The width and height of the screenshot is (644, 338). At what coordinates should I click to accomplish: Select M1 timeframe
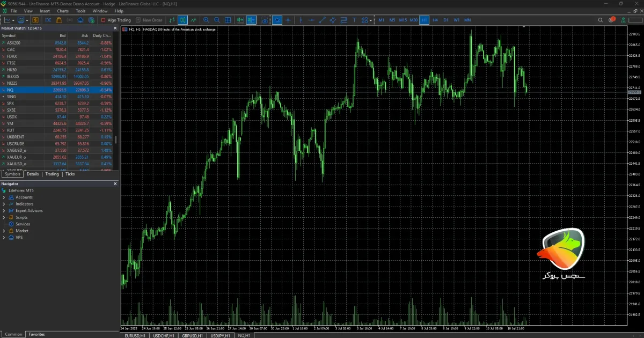pos(382,20)
